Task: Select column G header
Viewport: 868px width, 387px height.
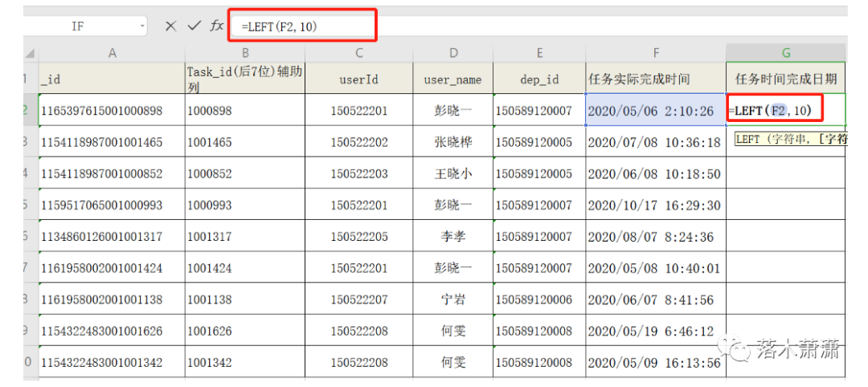Action: point(786,53)
